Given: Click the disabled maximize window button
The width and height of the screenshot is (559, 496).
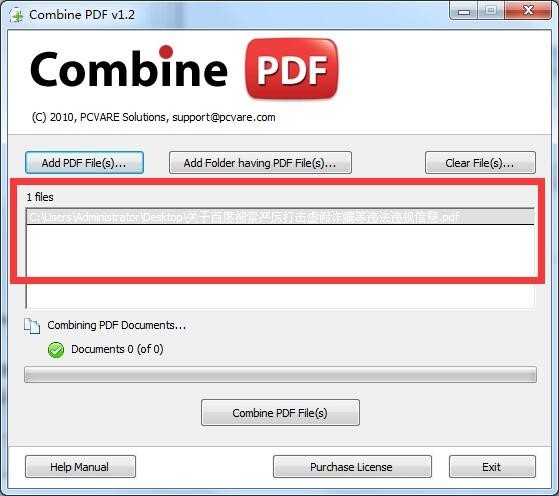Looking at the screenshot, I should [x=491, y=11].
